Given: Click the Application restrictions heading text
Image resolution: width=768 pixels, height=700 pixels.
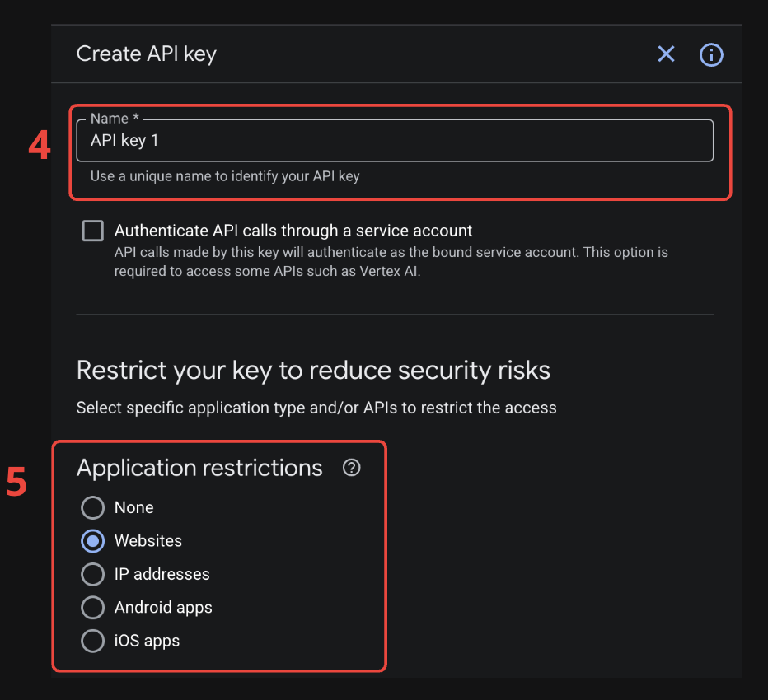Looking at the screenshot, I should pyautogui.click(x=199, y=468).
